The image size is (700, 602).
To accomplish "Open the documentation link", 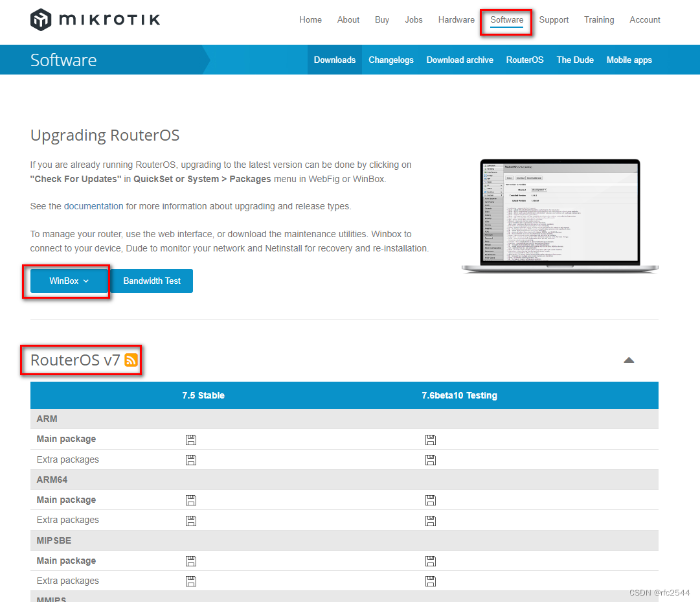I will click(93, 206).
